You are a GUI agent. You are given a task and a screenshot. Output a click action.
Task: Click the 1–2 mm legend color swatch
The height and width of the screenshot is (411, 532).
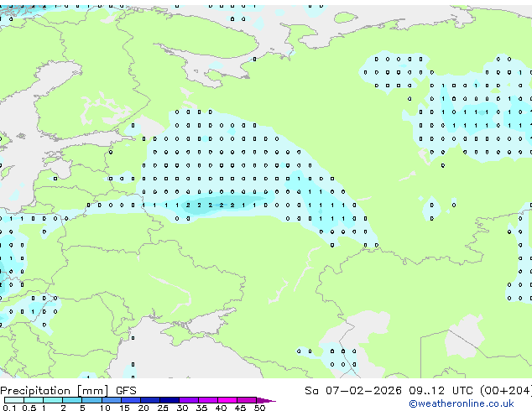click(53, 400)
